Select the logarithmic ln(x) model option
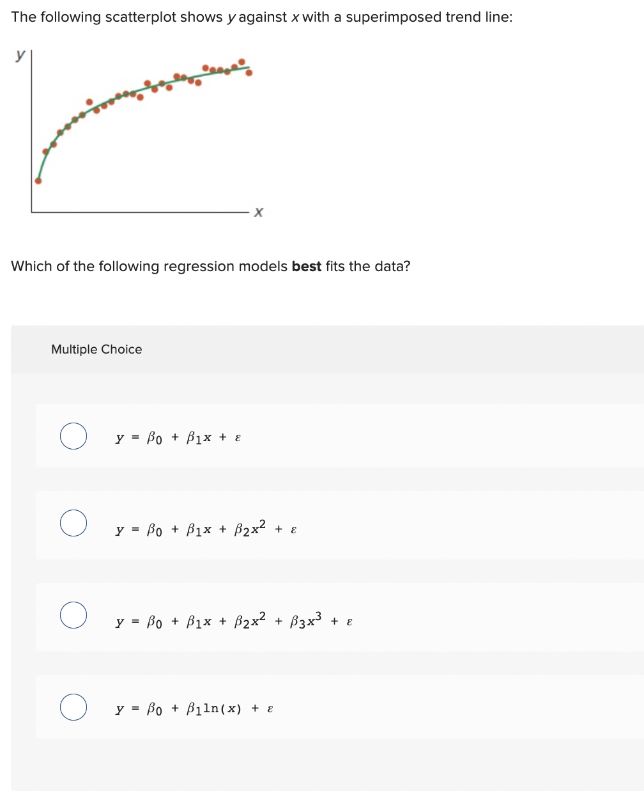The width and height of the screenshot is (644, 812). point(72,707)
